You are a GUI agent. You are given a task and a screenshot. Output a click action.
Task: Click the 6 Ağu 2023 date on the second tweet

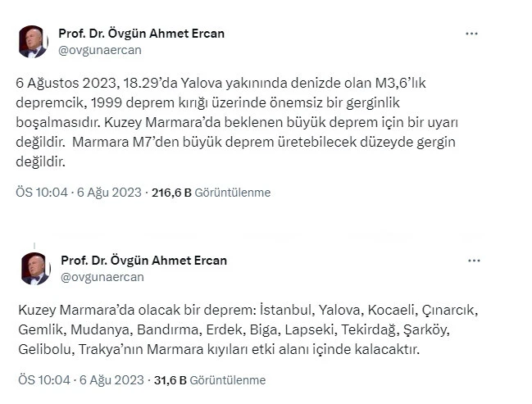coord(106,380)
